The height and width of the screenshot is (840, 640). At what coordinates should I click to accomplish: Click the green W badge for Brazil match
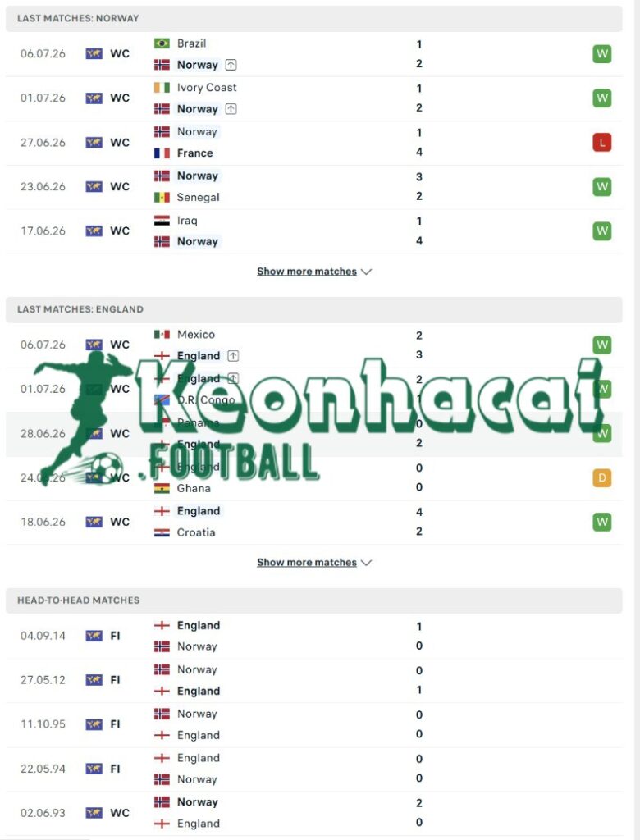(602, 53)
